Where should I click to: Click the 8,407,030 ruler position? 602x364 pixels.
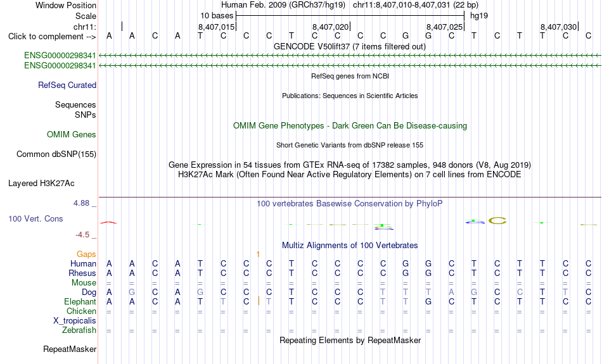[x=558, y=27]
